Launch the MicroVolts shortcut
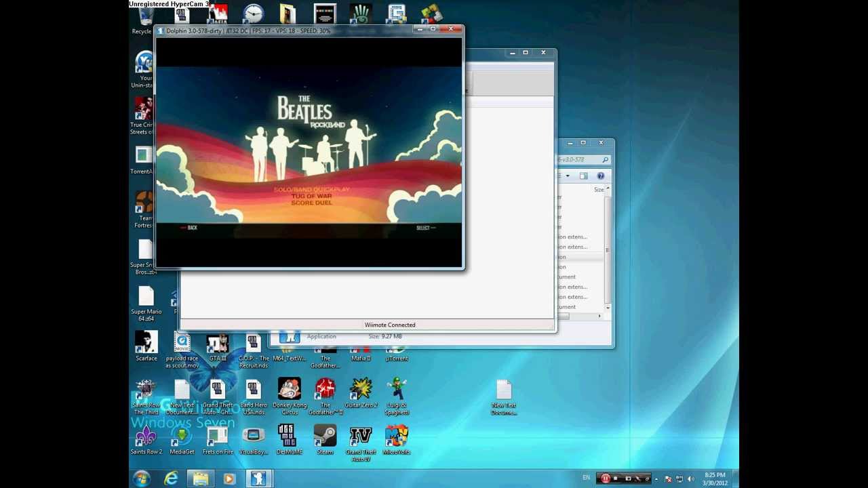868x488 pixels. tap(397, 440)
